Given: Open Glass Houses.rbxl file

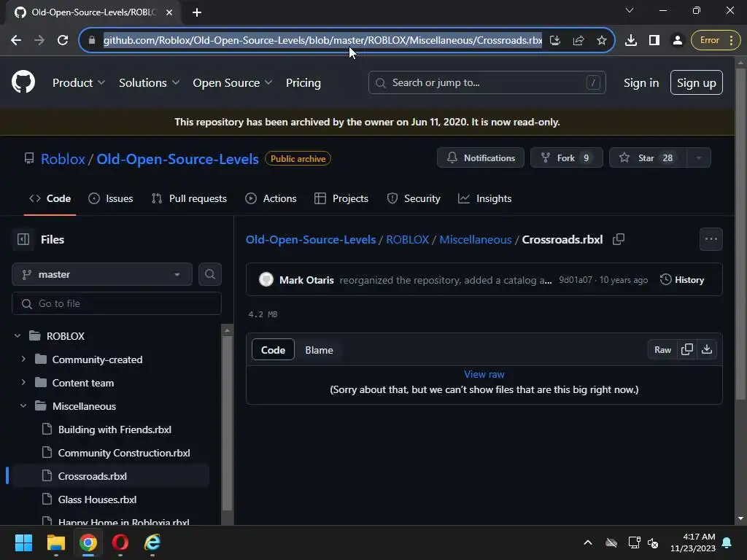Looking at the screenshot, I should click(97, 499).
